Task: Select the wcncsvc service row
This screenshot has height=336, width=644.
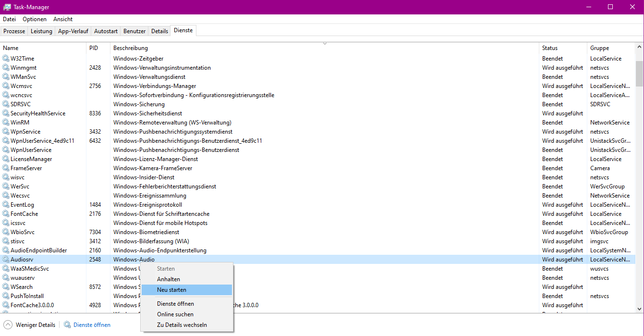Action: (x=317, y=95)
